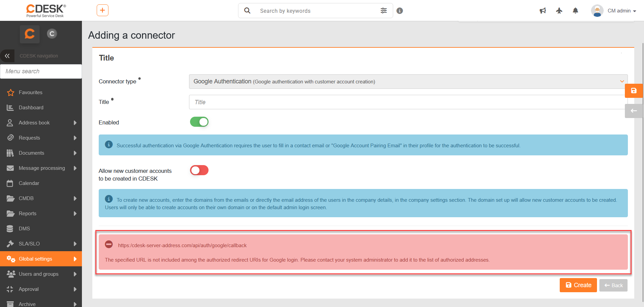Click the airplane mode icon
The image size is (644, 307).
click(x=559, y=11)
